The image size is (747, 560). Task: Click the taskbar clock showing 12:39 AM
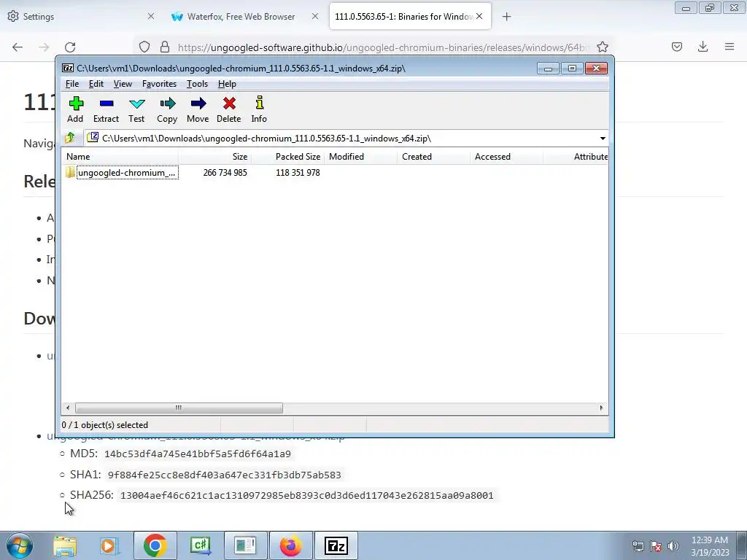tap(710, 546)
